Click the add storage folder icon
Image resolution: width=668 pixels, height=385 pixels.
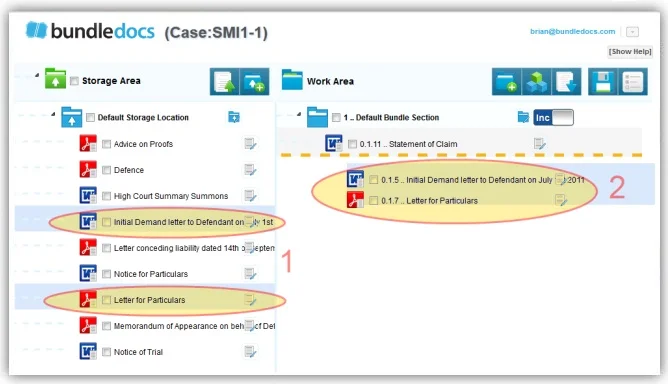[x=254, y=81]
